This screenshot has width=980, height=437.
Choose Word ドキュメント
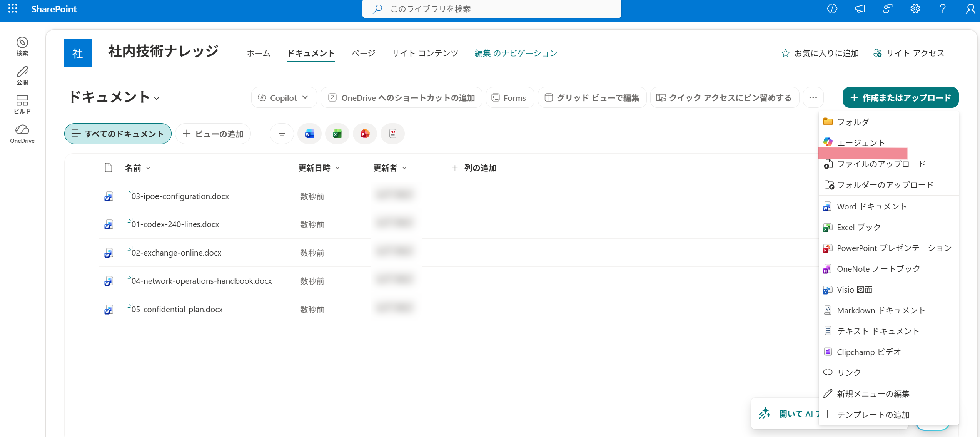pyautogui.click(x=888, y=207)
